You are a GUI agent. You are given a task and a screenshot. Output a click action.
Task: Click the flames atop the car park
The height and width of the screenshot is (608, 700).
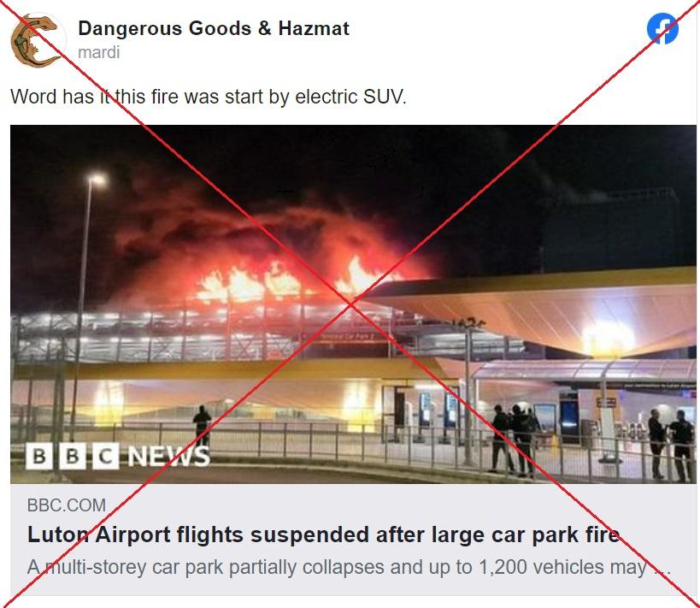pyautogui.click(x=285, y=281)
